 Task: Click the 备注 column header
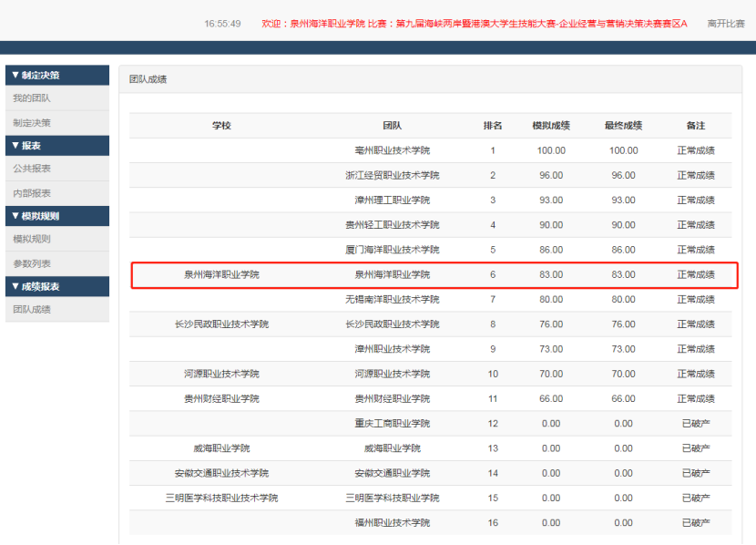click(696, 126)
